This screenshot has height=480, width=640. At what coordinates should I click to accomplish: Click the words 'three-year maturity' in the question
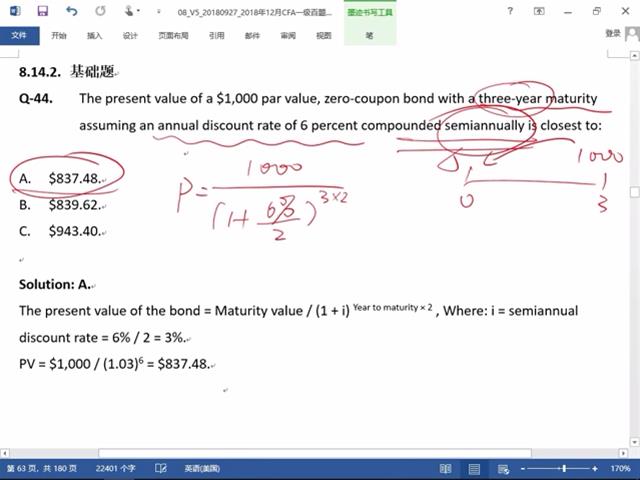(x=538, y=98)
